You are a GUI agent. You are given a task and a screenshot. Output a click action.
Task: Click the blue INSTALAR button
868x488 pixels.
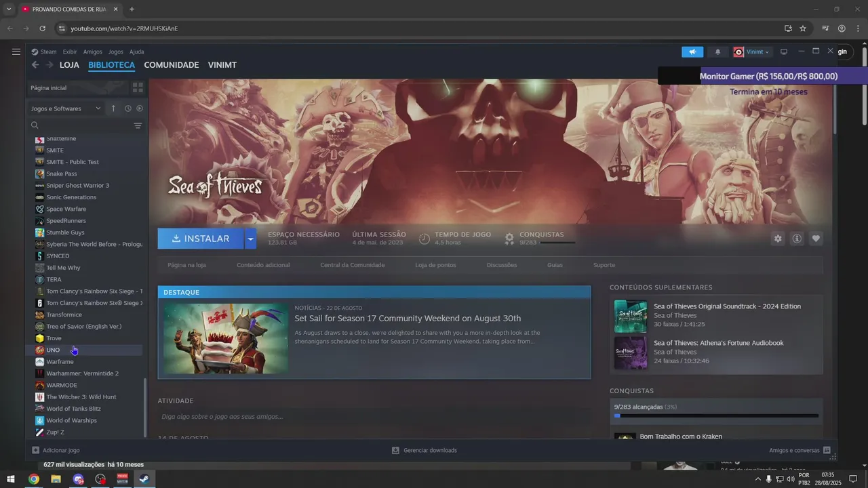point(201,239)
